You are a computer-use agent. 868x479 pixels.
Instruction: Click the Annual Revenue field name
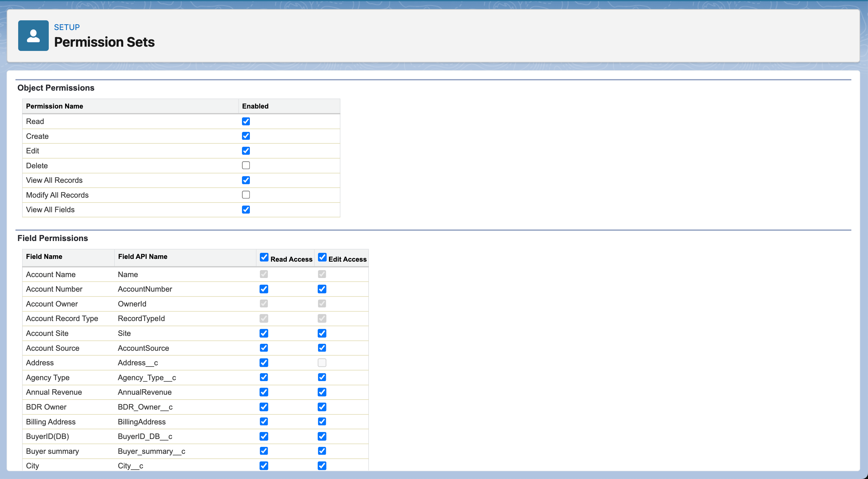tap(54, 392)
